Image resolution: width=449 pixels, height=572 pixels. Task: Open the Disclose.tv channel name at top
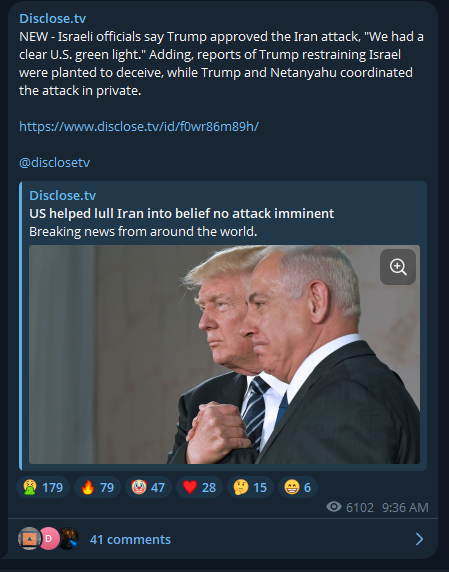click(x=53, y=18)
